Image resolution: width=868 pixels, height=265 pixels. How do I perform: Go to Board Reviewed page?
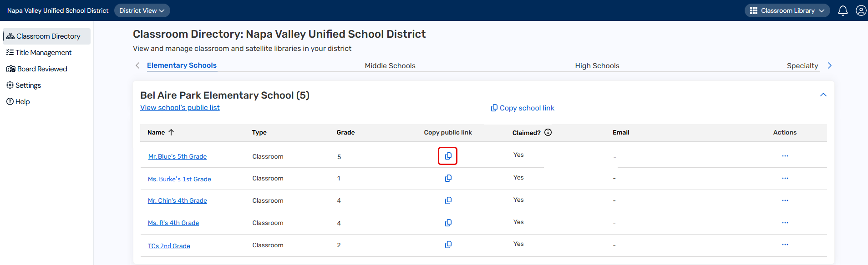click(42, 69)
